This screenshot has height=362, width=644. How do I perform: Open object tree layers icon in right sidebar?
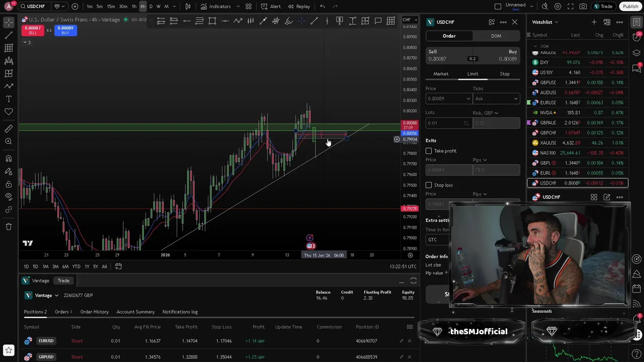pyautogui.click(x=636, y=53)
